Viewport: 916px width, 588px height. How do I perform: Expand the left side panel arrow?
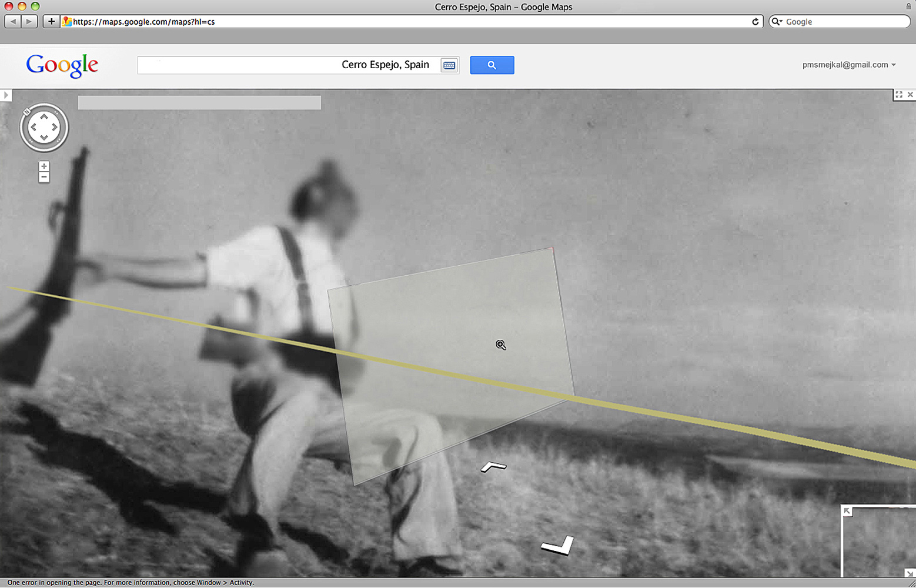pos(6,95)
